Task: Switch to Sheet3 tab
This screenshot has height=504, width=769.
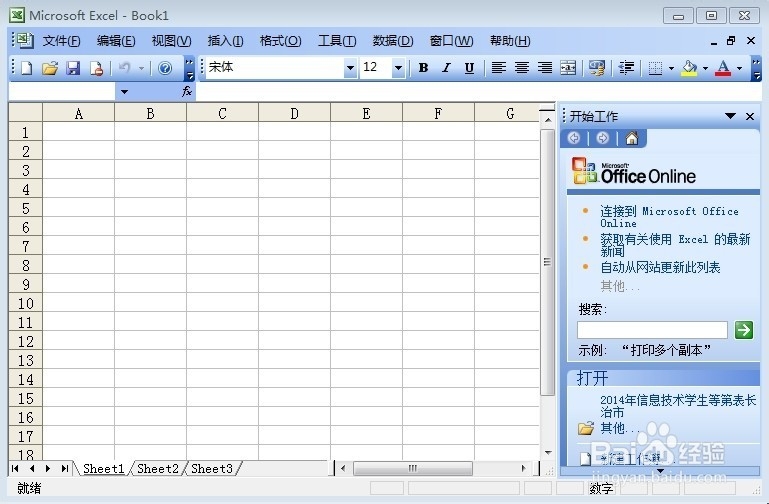Action: pyautogui.click(x=211, y=469)
